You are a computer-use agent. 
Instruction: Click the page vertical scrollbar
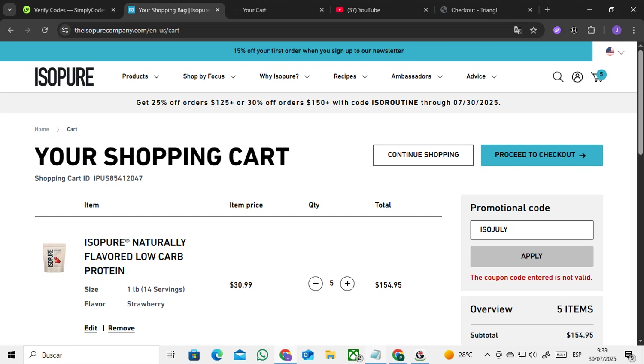point(640,103)
